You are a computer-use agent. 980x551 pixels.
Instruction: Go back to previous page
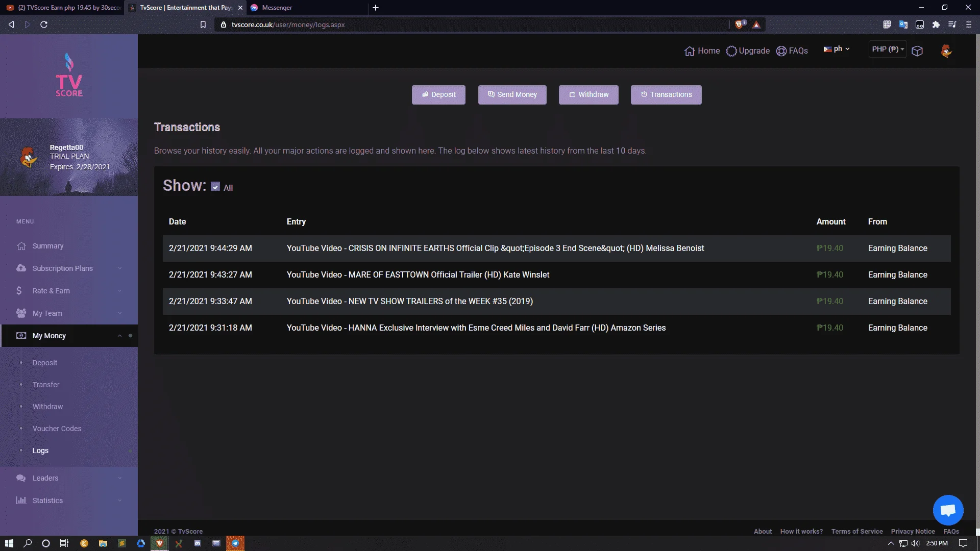11,24
